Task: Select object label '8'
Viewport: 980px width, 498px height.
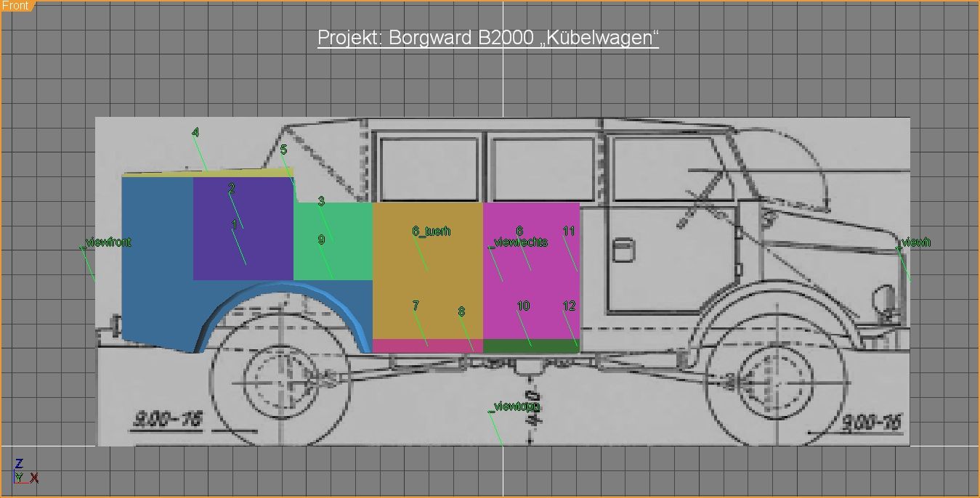Action: tap(461, 311)
